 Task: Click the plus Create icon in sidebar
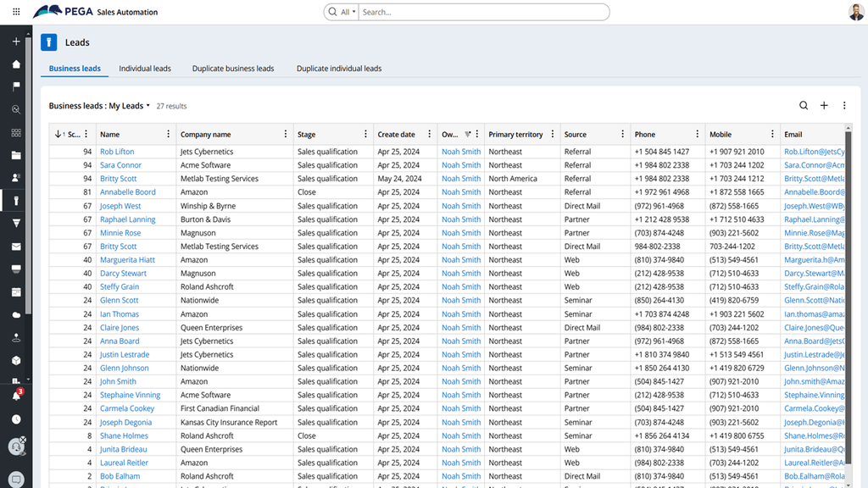pos(16,42)
